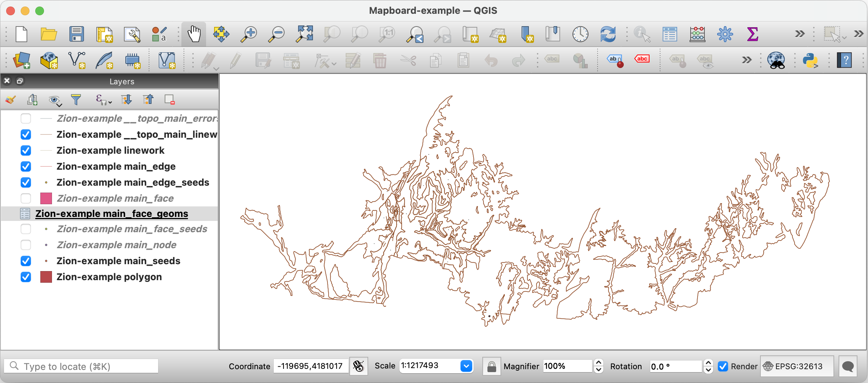This screenshot has height=383, width=868.
Task: Click the filter legend funnel icon
Action: 76,100
